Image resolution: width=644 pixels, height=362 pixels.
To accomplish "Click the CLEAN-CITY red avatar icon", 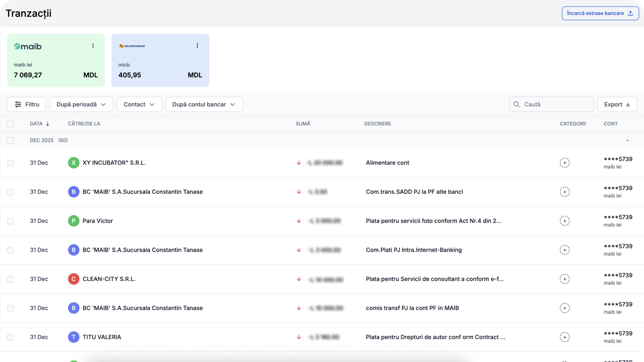I will [74, 279].
